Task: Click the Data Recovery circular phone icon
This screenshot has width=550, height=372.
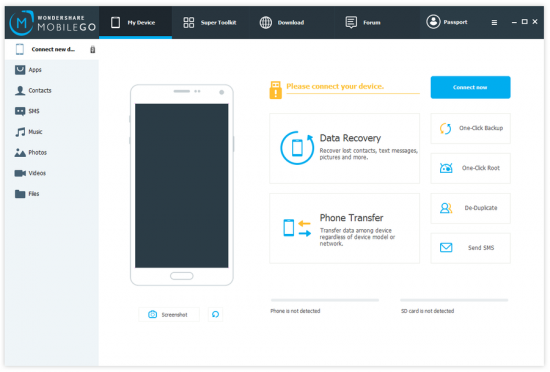Action: [x=297, y=148]
